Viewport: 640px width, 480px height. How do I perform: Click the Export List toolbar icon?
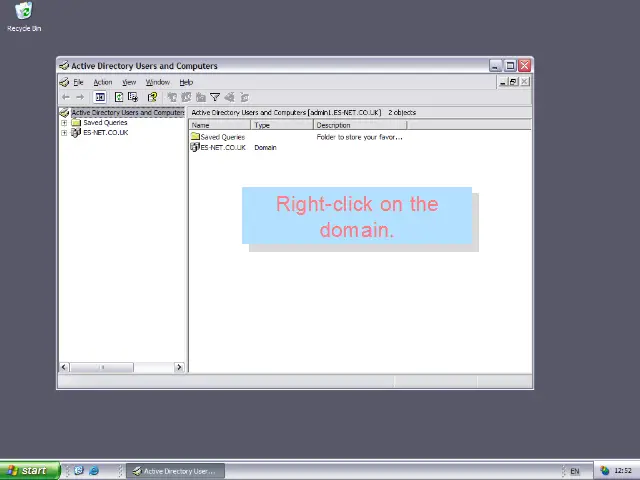pyautogui.click(x=133, y=97)
